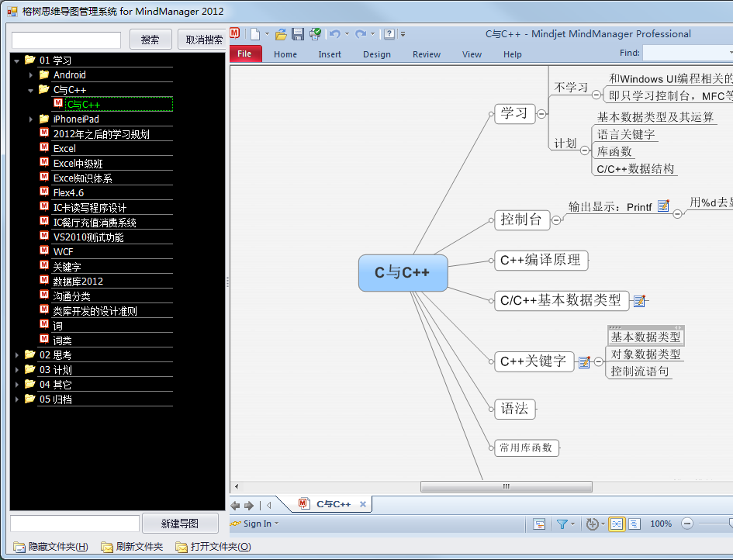Expand the Android folder in tree
Image resolution: width=733 pixels, height=560 pixels.
tap(32, 75)
